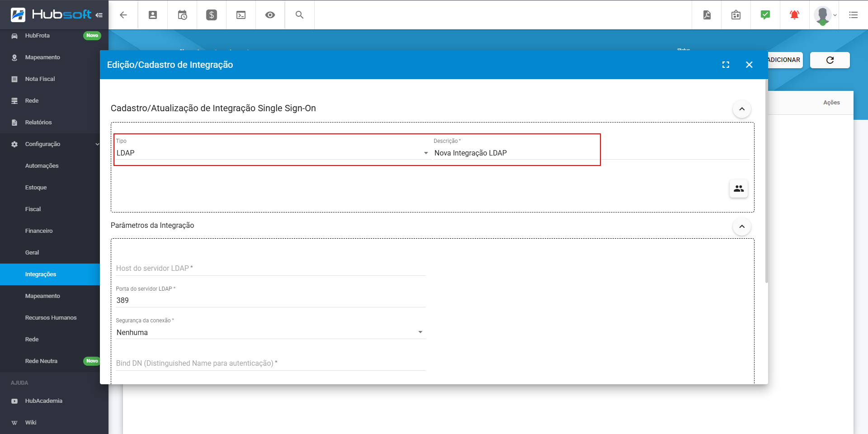Click the Porta do servidor LDAP field
Image resolution: width=868 pixels, height=434 pixels.
270,300
